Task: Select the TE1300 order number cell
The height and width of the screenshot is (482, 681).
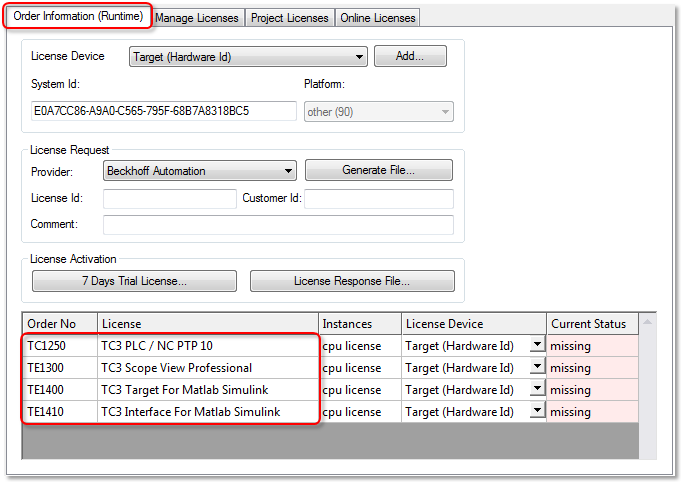Action: pos(60,368)
